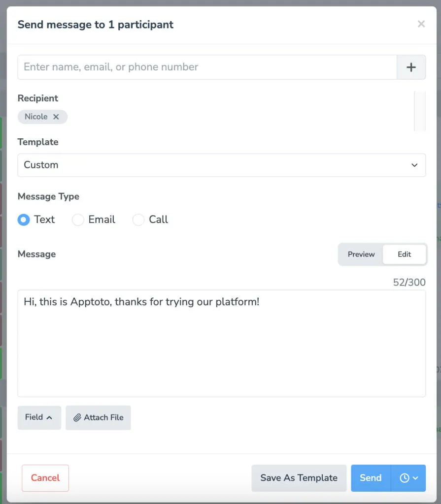Image resolution: width=441 pixels, height=504 pixels.
Task: Switch to the Edit tab
Action: [x=404, y=254]
